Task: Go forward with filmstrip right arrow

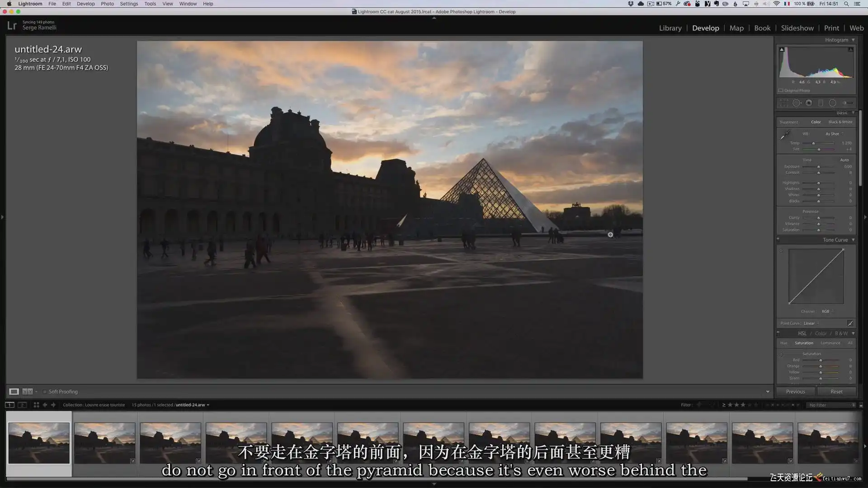Action: 53,405
